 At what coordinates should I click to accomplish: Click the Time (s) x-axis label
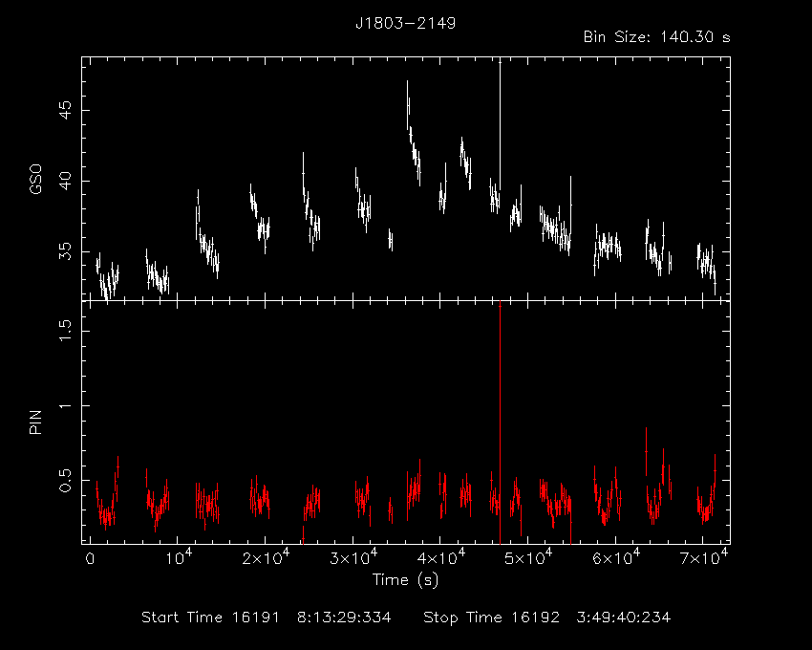[x=405, y=579]
